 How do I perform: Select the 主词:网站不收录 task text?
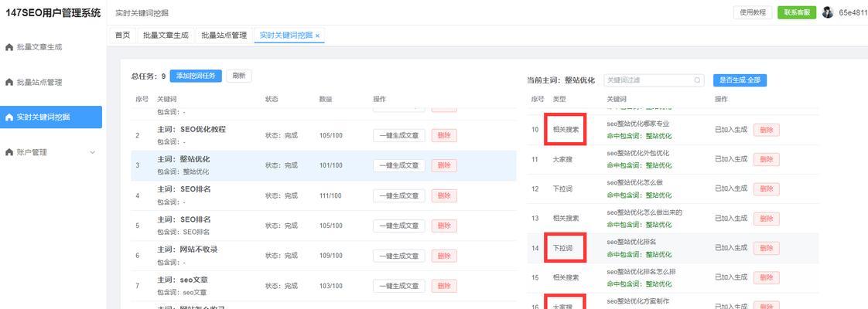point(187,250)
